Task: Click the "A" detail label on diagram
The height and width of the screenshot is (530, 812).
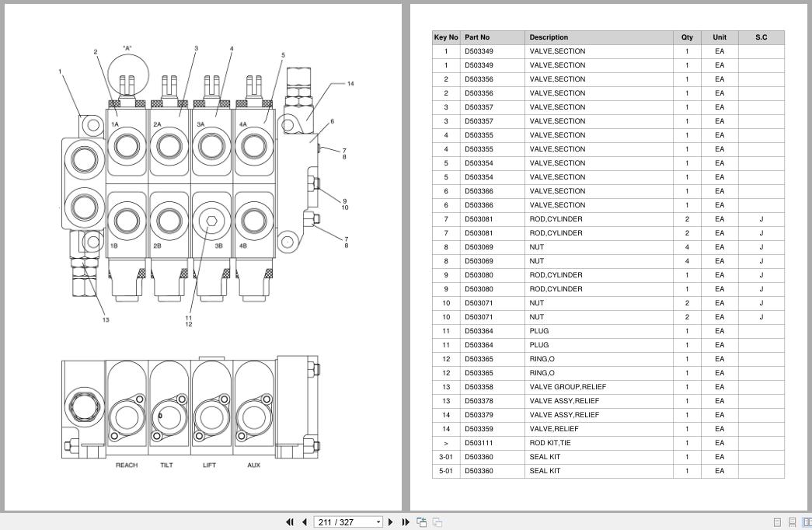Action: click(127, 48)
